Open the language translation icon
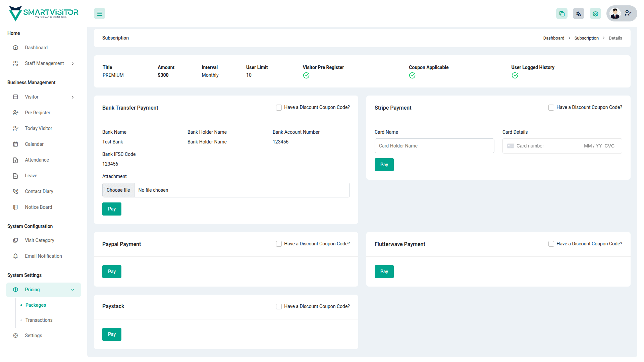Viewport: 644px width, 362px height. click(x=579, y=14)
